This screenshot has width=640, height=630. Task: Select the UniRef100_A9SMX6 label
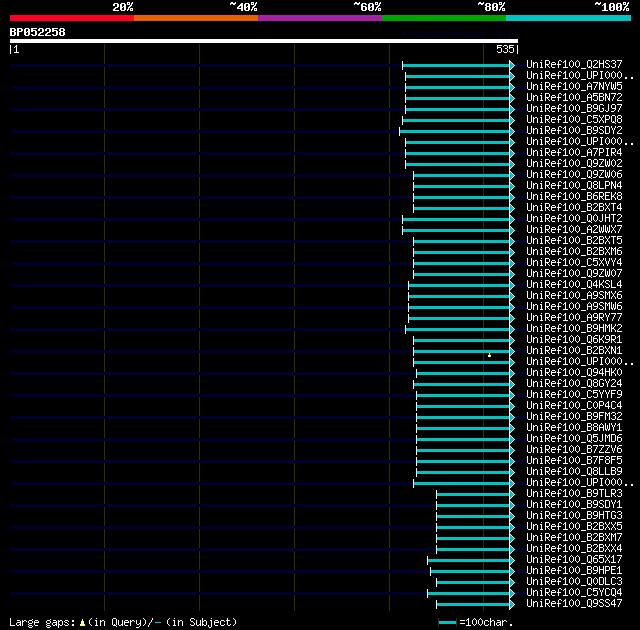pos(574,296)
